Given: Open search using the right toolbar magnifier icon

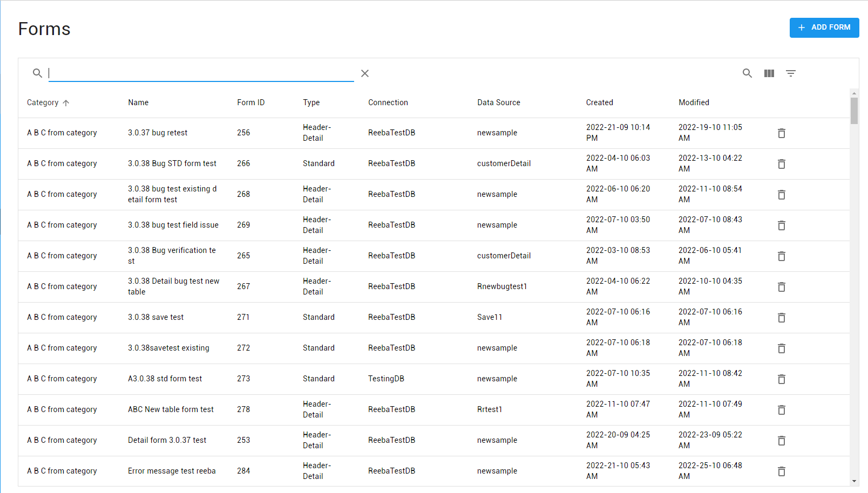Looking at the screenshot, I should coord(747,73).
